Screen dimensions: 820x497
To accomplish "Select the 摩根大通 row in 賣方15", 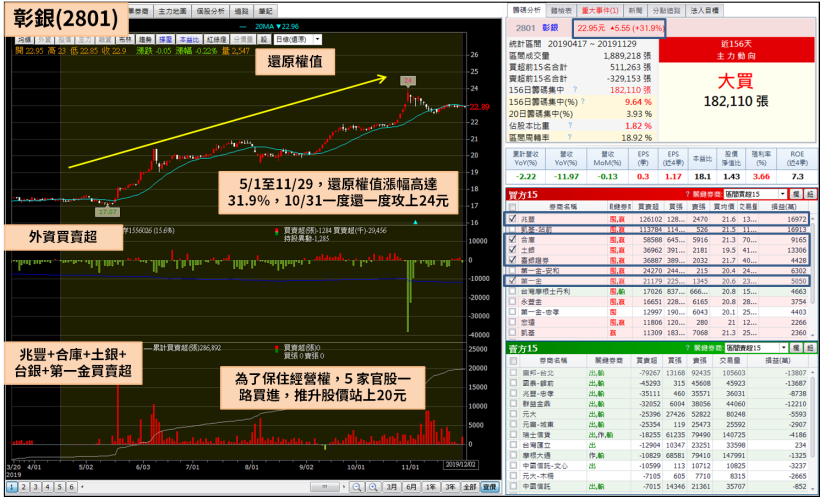I will (x=660, y=455).
